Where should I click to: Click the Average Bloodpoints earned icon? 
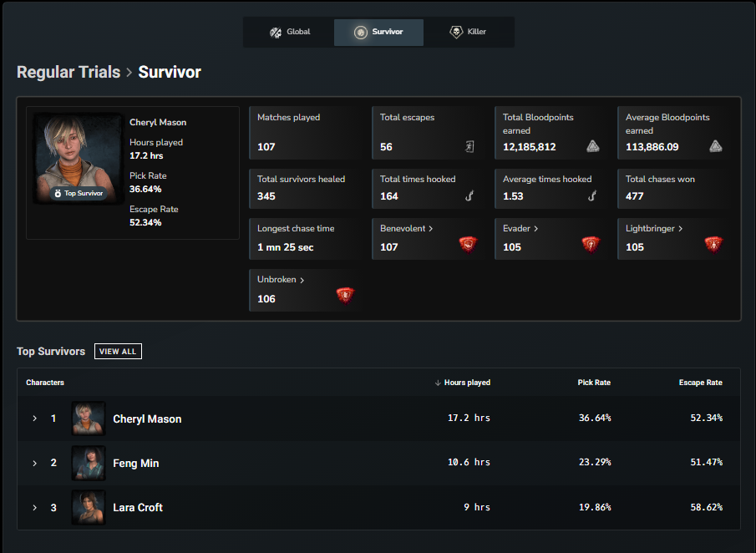click(x=716, y=146)
